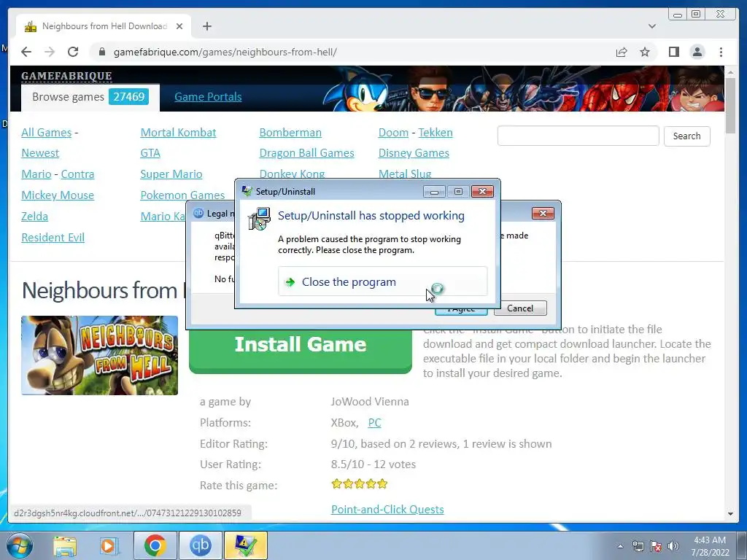The width and height of the screenshot is (747, 560).
Task: Open Chrome's three-dot menu
Action: pos(721,52)
